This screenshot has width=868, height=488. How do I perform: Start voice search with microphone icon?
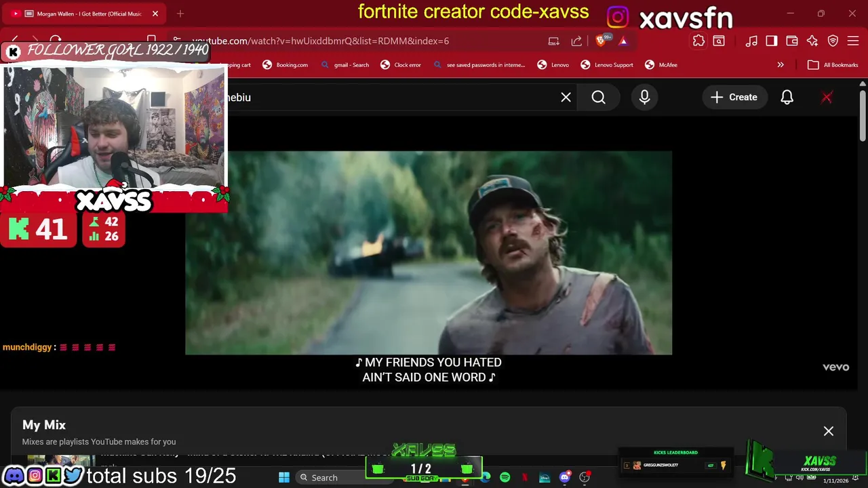644,98
